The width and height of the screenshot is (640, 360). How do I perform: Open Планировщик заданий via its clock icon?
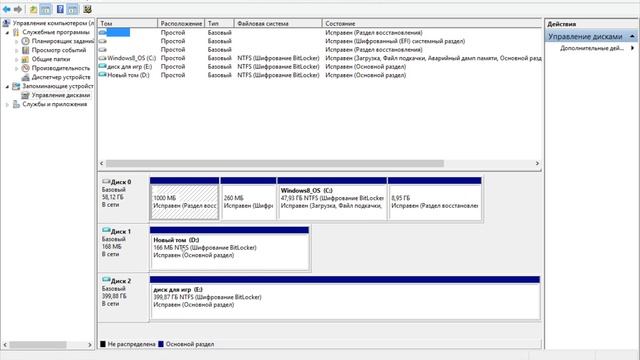click(25, 41)
